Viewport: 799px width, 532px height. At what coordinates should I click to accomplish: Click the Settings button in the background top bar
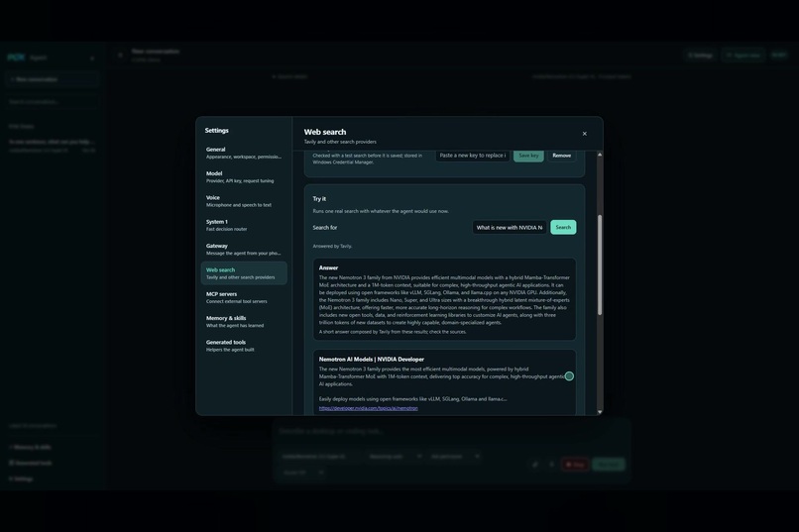click(x=700, y=54)
